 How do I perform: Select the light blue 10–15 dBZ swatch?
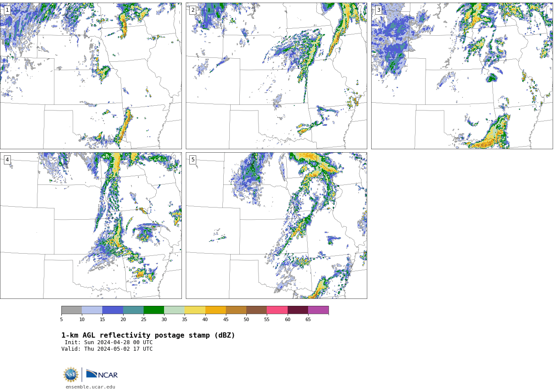pos(92,310)
